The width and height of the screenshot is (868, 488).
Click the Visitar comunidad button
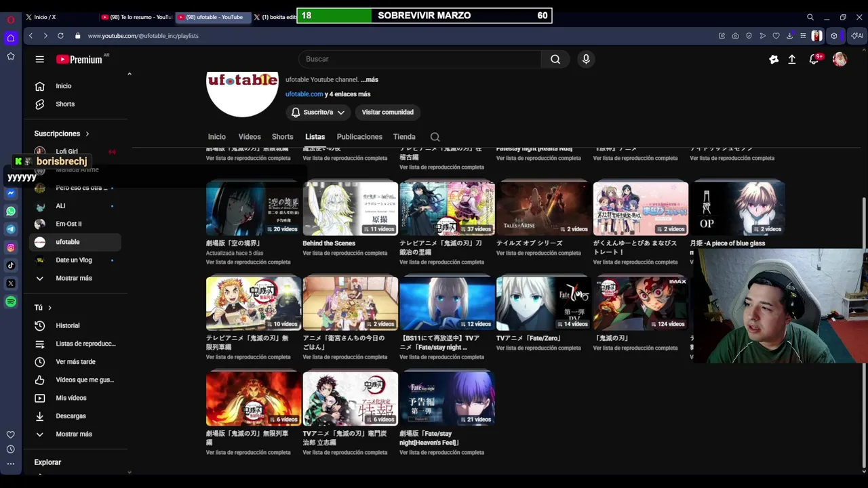[388, 113]
